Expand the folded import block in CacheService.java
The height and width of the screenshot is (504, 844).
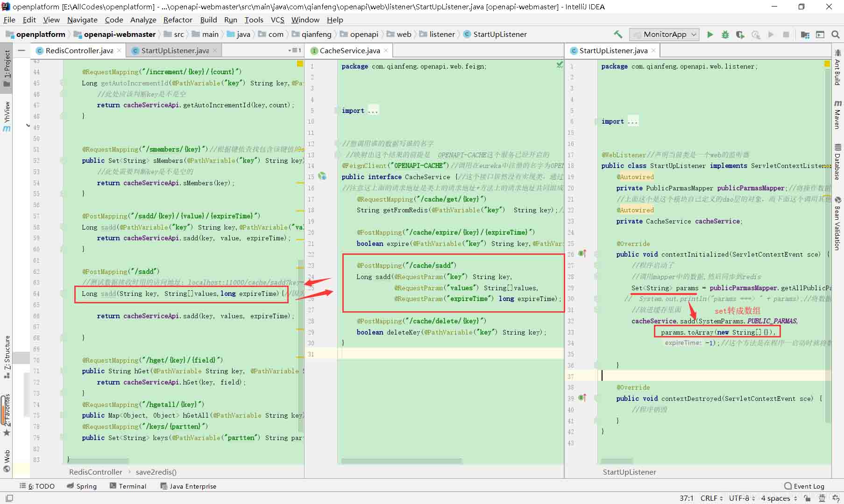[372, 111]
